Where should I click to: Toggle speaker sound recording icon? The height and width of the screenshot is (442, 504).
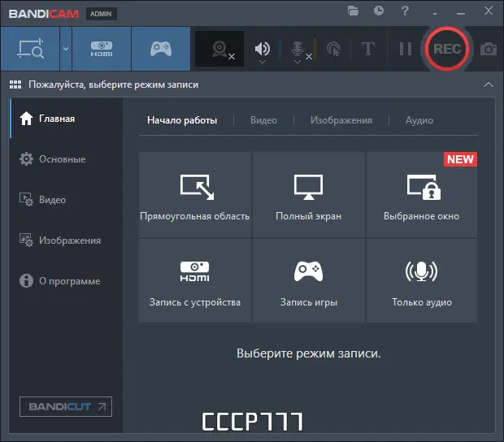(263, 48)
